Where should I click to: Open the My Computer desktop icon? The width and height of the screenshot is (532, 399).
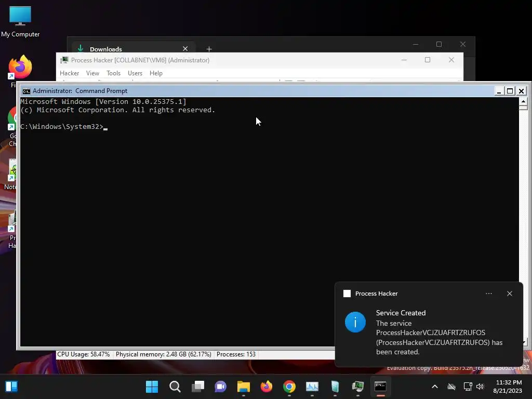point(20,21)
